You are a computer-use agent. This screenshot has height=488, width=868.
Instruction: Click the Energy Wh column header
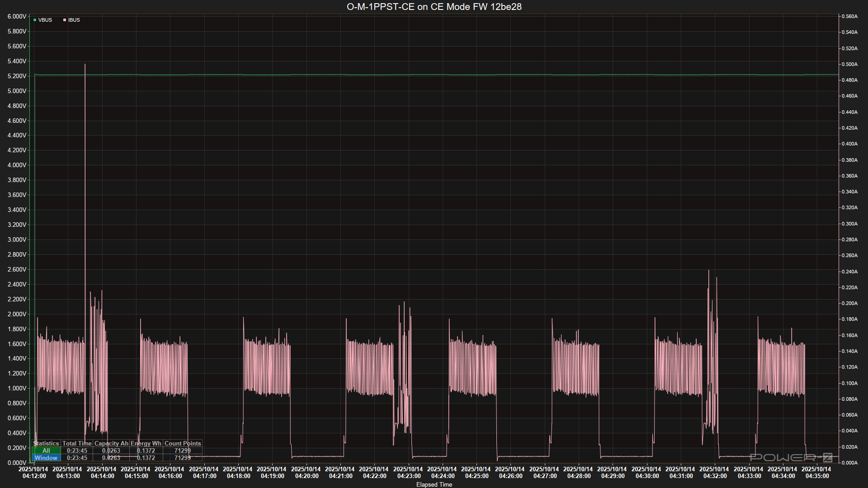point(146,443)
